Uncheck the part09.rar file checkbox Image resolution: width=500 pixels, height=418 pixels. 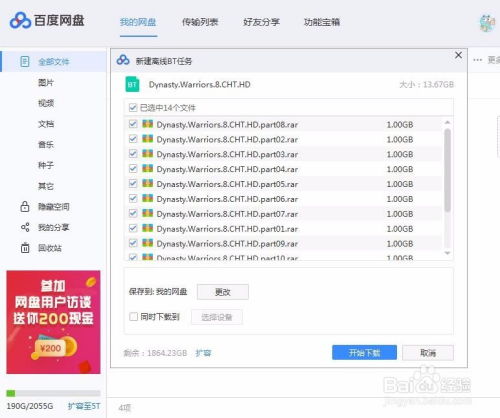pos(133,243)
